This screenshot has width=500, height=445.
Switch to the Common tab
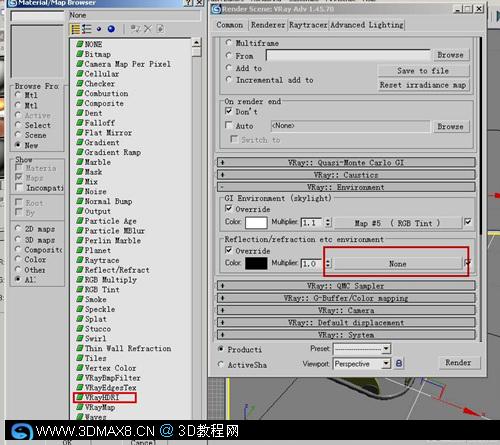pos(230,25)
